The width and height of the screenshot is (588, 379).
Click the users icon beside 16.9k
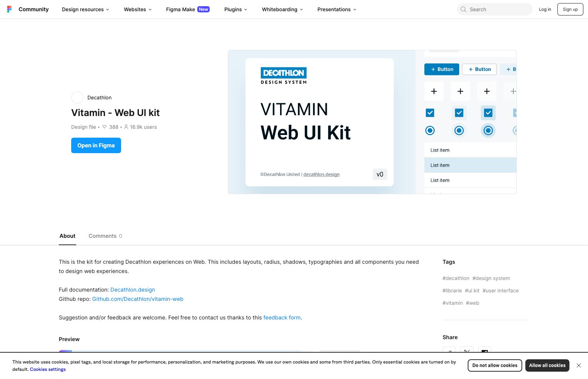point(126,127)
